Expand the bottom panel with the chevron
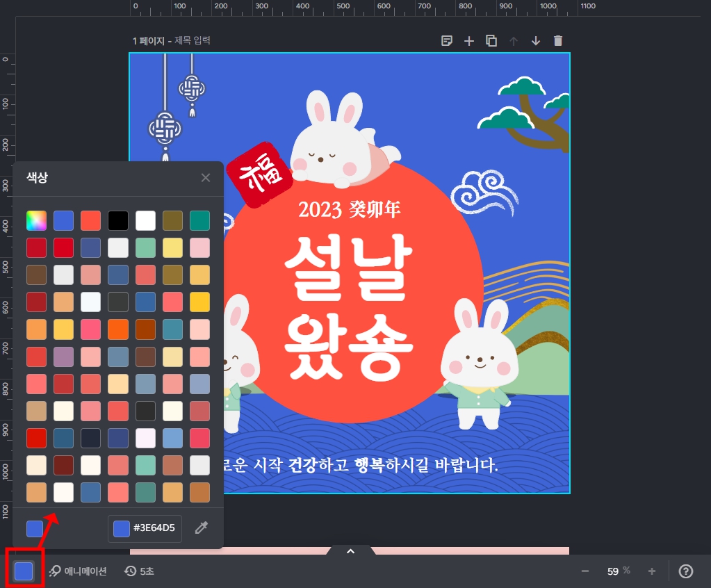 (x=350, y=550)
